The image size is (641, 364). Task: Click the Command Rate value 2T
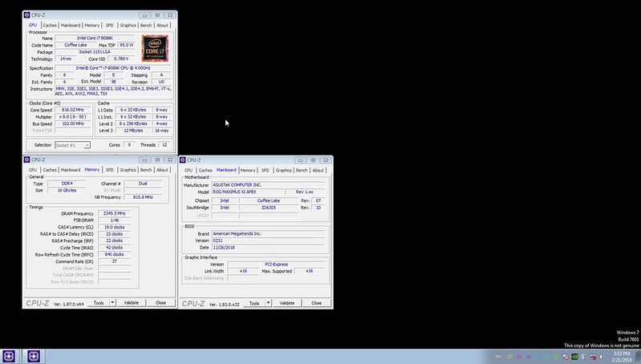115,261
